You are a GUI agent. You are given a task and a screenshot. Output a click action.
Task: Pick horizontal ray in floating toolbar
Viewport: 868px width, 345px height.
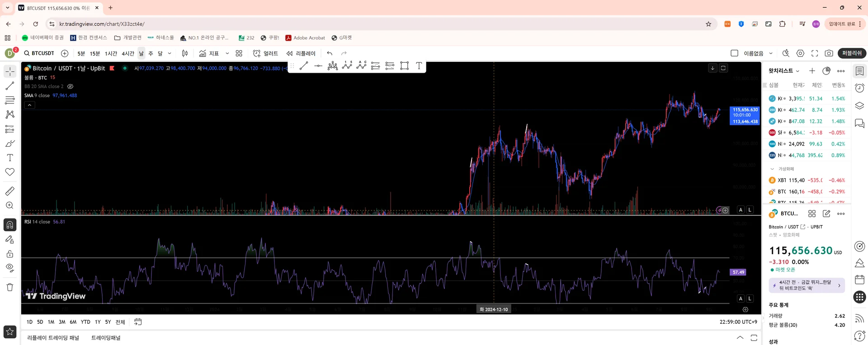(318, 66)
